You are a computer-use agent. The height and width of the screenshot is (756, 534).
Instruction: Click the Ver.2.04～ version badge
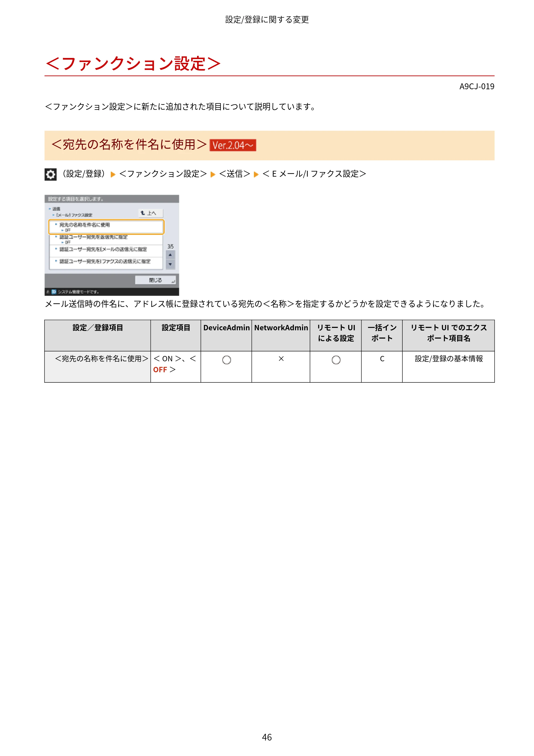pos(233,145)
